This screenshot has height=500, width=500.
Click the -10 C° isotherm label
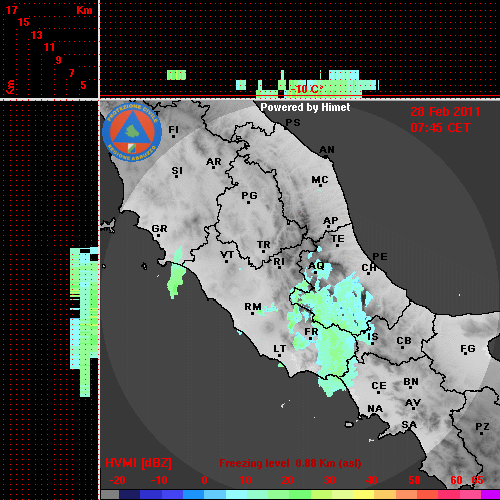click(307, 89)
